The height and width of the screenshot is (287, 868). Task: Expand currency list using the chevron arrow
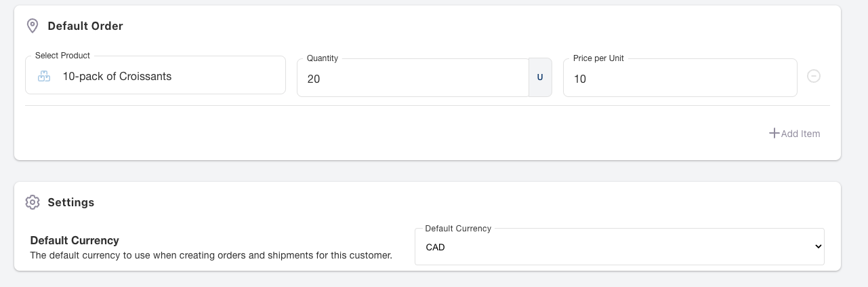coord(818,247)
